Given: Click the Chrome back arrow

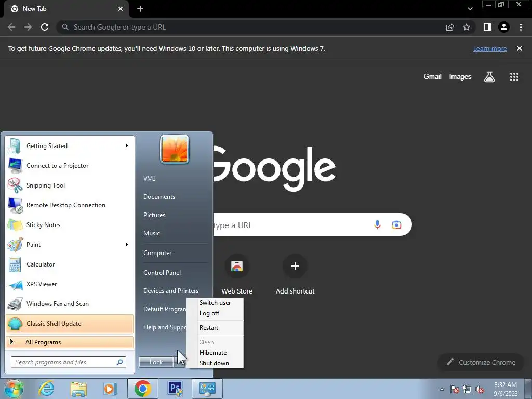Looking at the screenshot, I should coord(11,27).
